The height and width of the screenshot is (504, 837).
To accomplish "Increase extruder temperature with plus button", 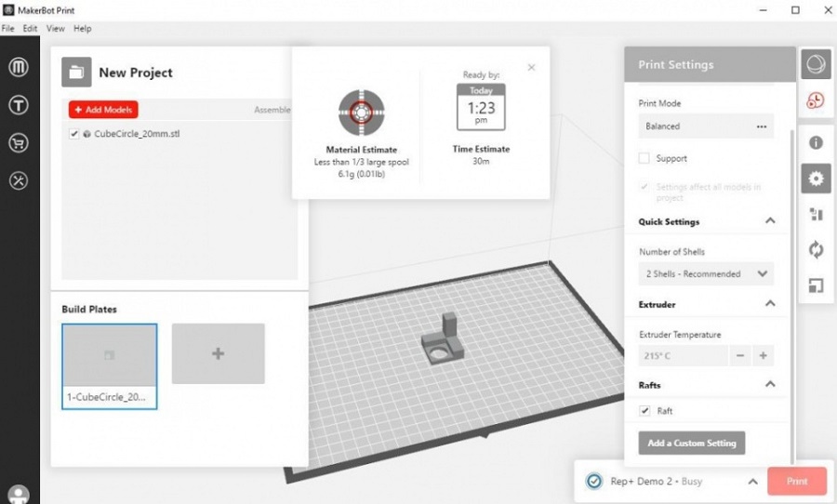I will pos(763,355).
